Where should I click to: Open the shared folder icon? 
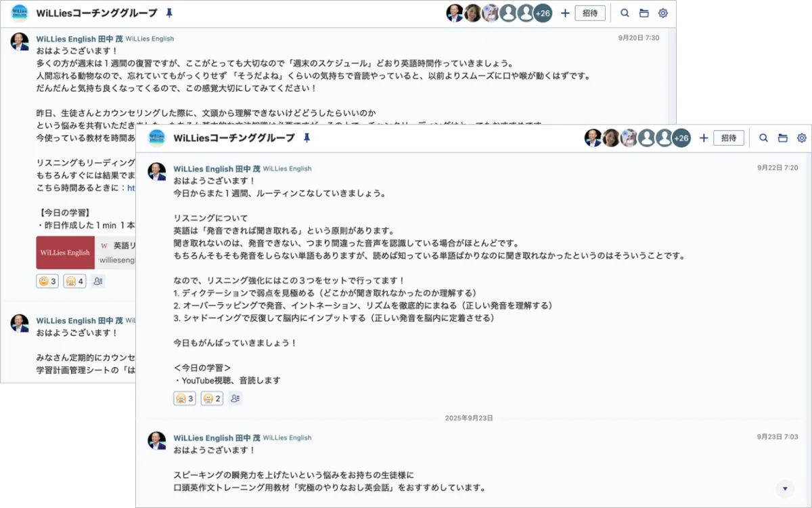pos(783,138)
